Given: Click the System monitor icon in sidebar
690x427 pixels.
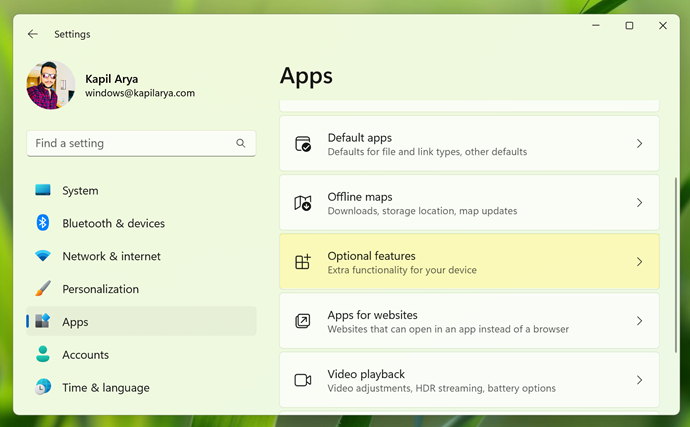Looking at the screenshot, I should (x=43, y=190).
